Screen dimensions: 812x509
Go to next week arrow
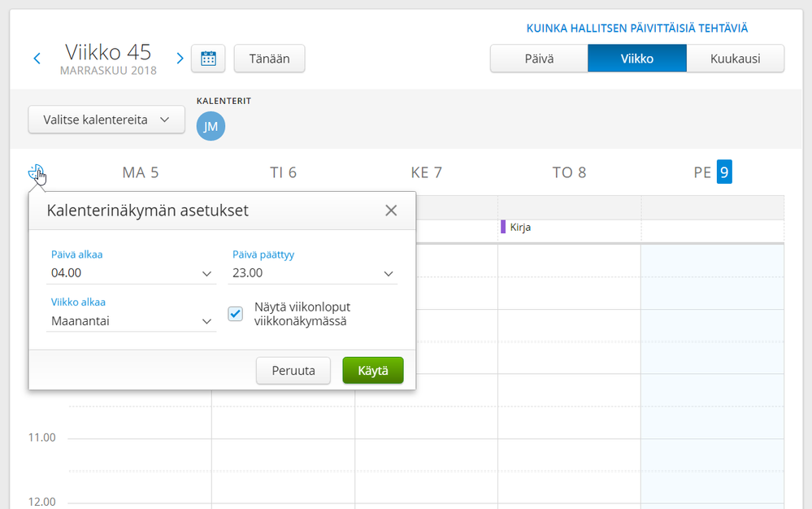[x=180, y=59]
